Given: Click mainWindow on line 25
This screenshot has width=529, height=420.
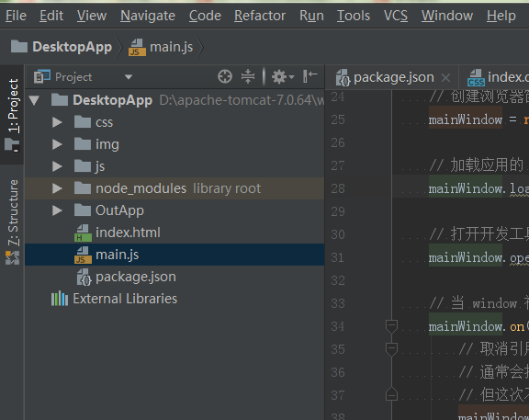Looking at the screenshot, I should point(466,119).
